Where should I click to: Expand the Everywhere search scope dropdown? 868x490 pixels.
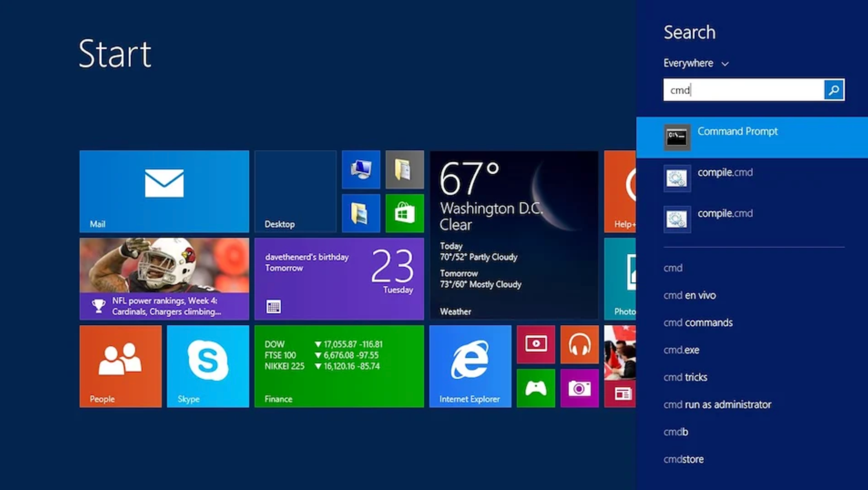click(696, 63)
